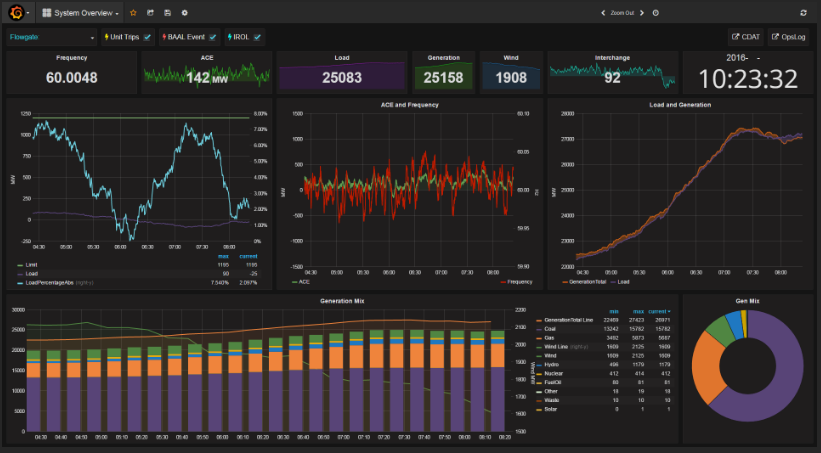Image resolution: width=821 pixels, height=453 pixels.
Task: Open the Flowgate variable dropdown
Action: point(51,37)
